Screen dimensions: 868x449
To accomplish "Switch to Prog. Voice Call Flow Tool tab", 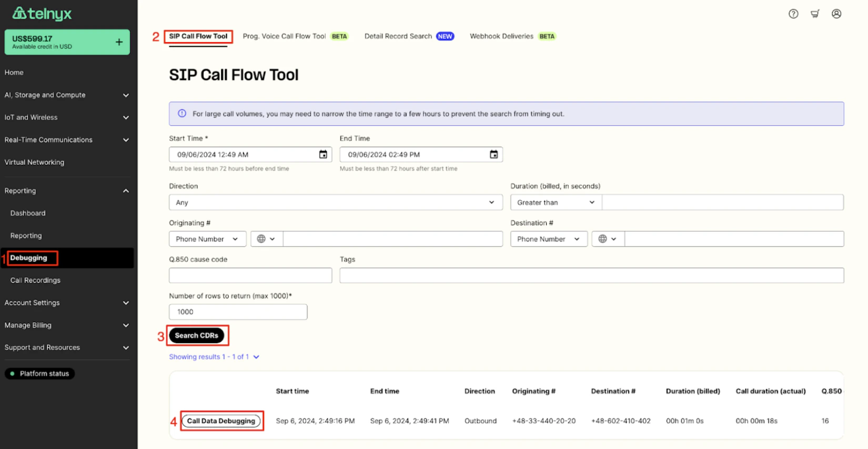I will click(x=295, y=36).
